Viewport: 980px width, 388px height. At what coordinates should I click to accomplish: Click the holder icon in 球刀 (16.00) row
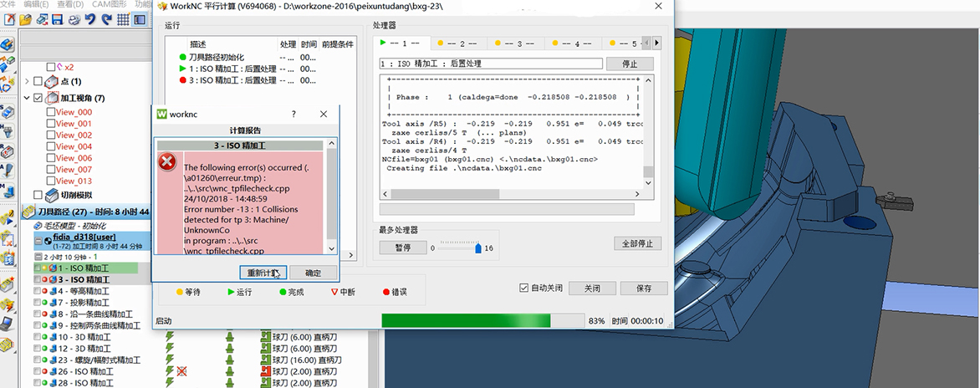[229, 360]
